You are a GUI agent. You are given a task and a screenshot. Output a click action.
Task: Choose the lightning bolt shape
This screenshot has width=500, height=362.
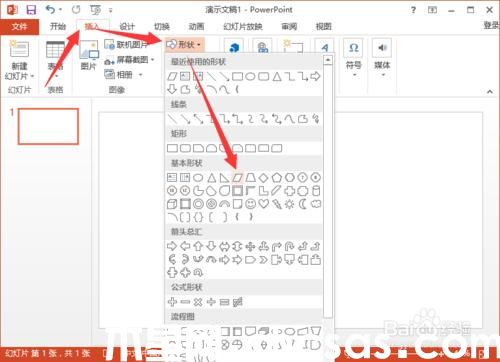point(277,204)
